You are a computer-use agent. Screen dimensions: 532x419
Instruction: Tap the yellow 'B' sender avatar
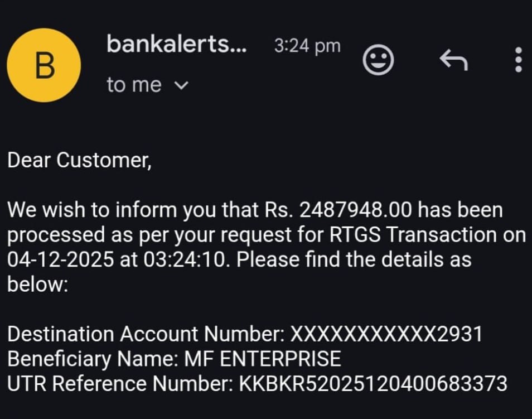(x=43, y=65)
